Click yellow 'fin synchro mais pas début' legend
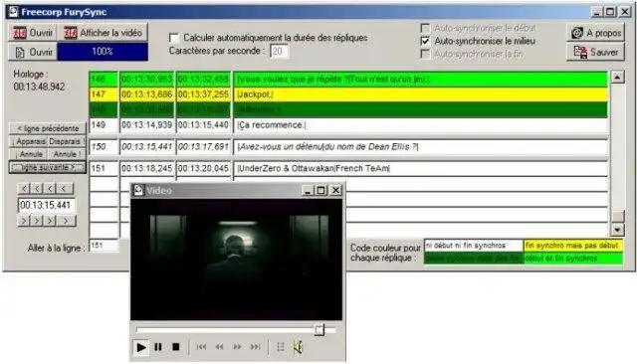Viewport: 637px width, 364px height. 573,246
